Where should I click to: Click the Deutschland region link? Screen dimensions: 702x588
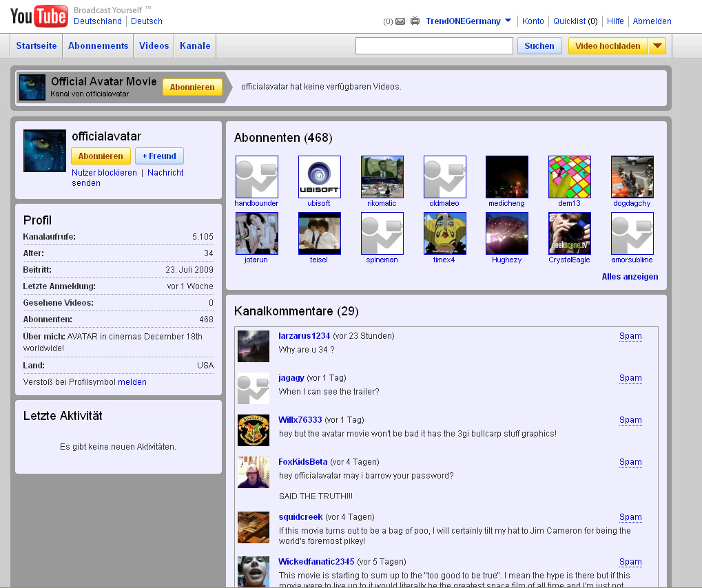[x=98, y=21]
